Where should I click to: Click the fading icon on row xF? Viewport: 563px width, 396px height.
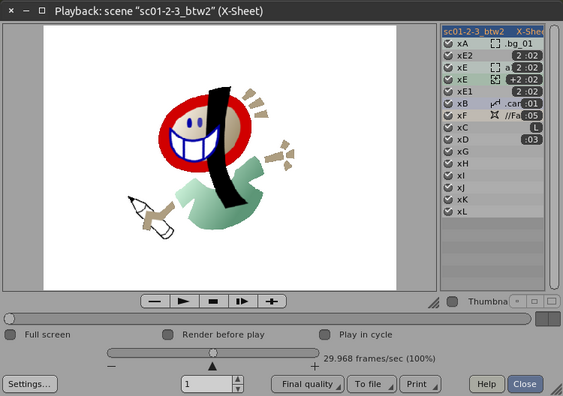pos(495,115)
